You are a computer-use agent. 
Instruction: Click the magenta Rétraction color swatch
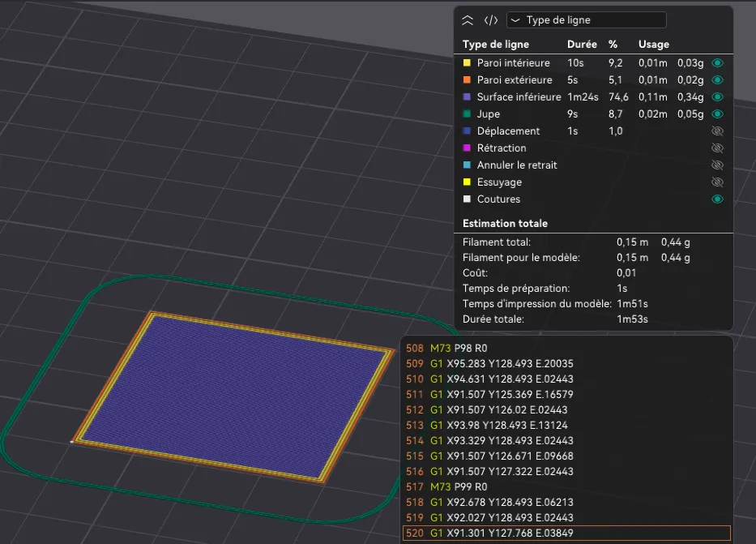click(467, 148)
